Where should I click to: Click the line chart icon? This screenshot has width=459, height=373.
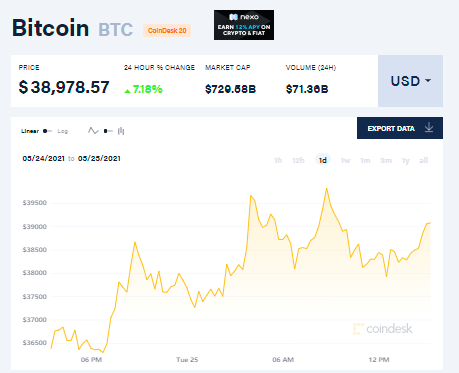click(x=93, y=131)
